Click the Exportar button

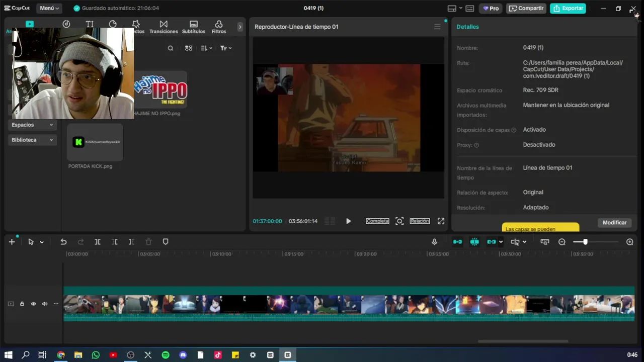point(568,8)
